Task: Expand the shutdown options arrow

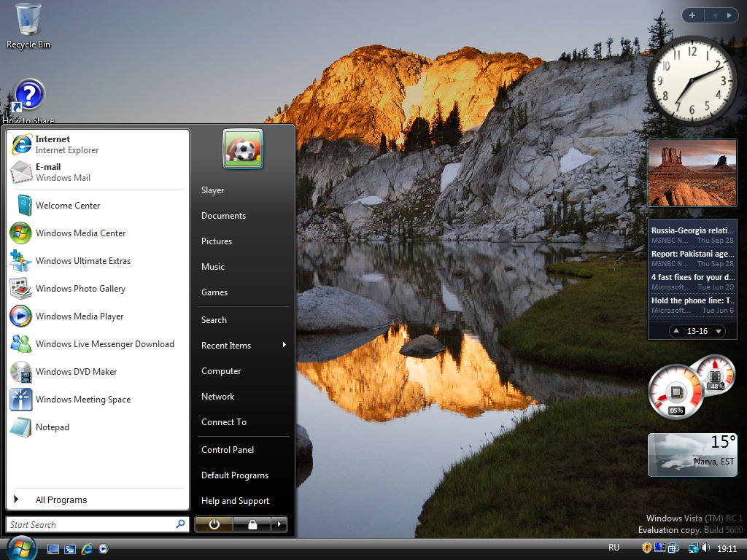Action: coord(279,524)
